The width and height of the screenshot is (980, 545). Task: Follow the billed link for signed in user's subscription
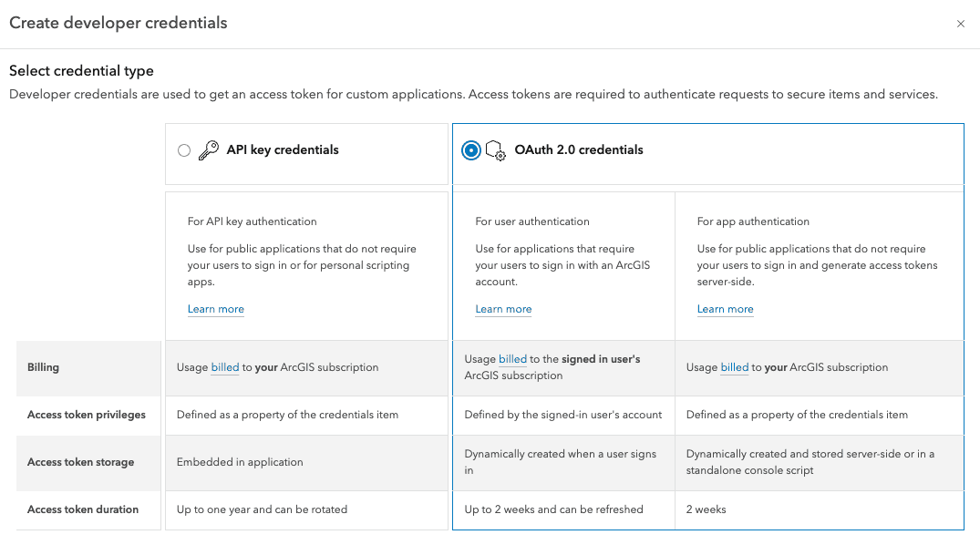coord(512,359)
